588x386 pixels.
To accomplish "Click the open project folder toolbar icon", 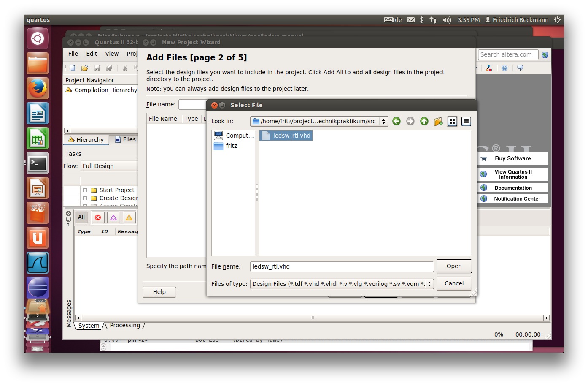I will 85,68.
